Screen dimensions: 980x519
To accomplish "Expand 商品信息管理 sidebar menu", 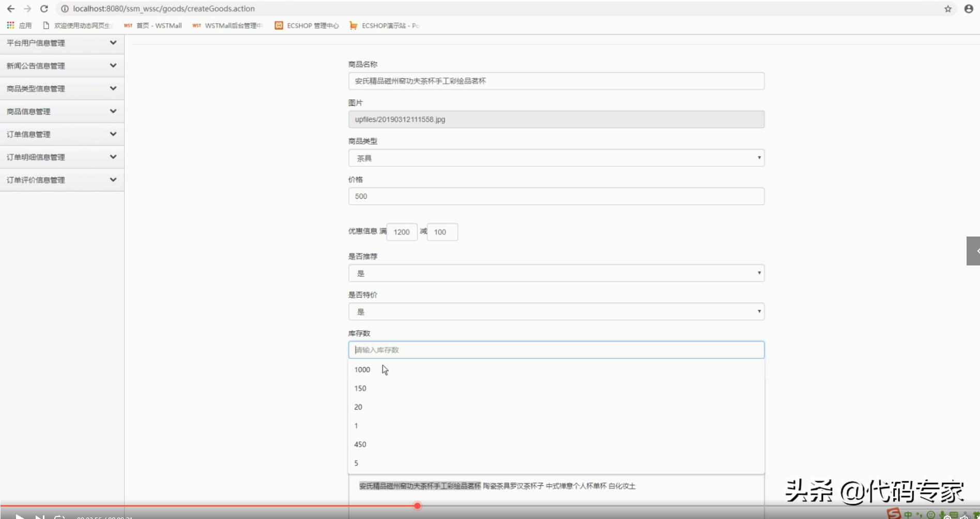I will [x=62, y=111].
